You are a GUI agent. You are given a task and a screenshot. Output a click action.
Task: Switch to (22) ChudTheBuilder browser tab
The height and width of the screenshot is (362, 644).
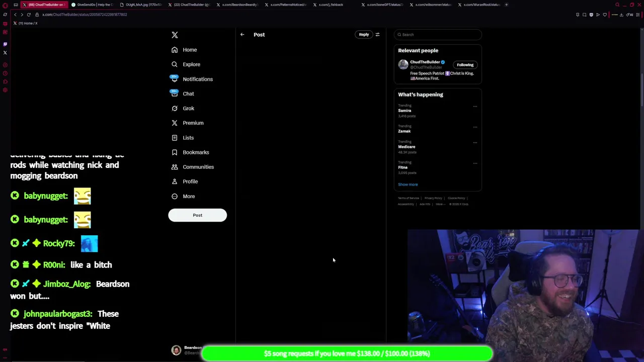pyautogui.click(x=189, y=5)
